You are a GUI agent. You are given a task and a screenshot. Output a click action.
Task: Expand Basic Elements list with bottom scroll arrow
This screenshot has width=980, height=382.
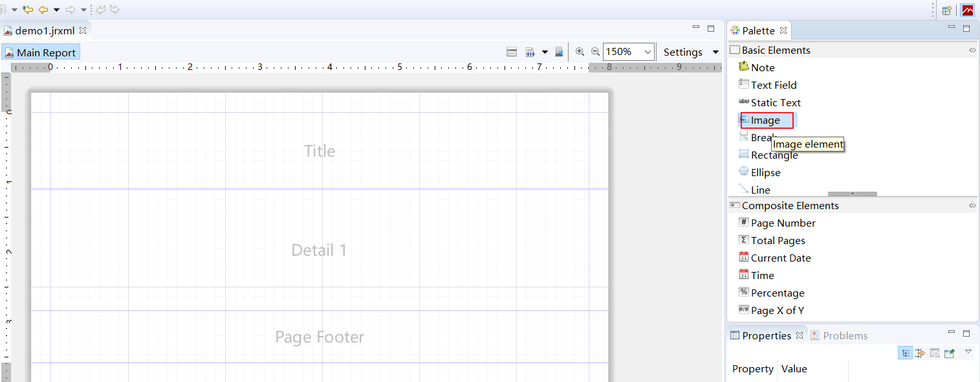click(x=853, y=194)
